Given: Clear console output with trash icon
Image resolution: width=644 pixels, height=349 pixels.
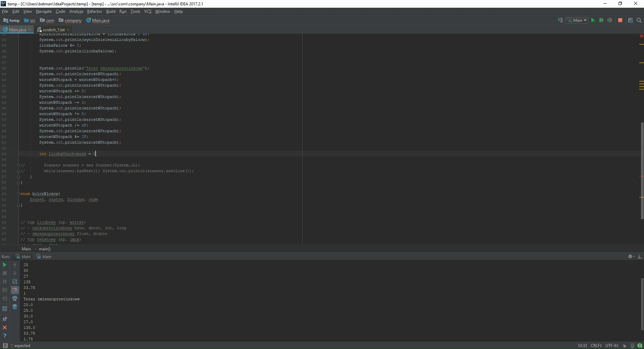Looking at the screenshot, I should click(x=15, y=307).
